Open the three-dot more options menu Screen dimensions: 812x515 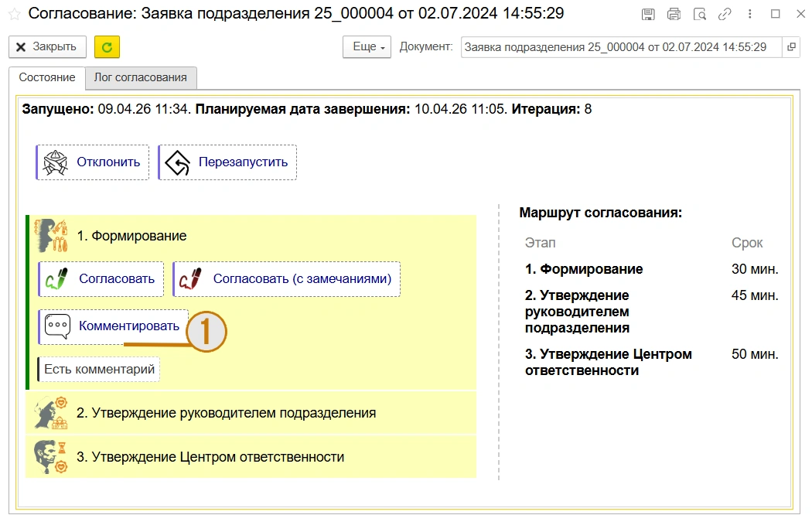(x=750, y=15)
